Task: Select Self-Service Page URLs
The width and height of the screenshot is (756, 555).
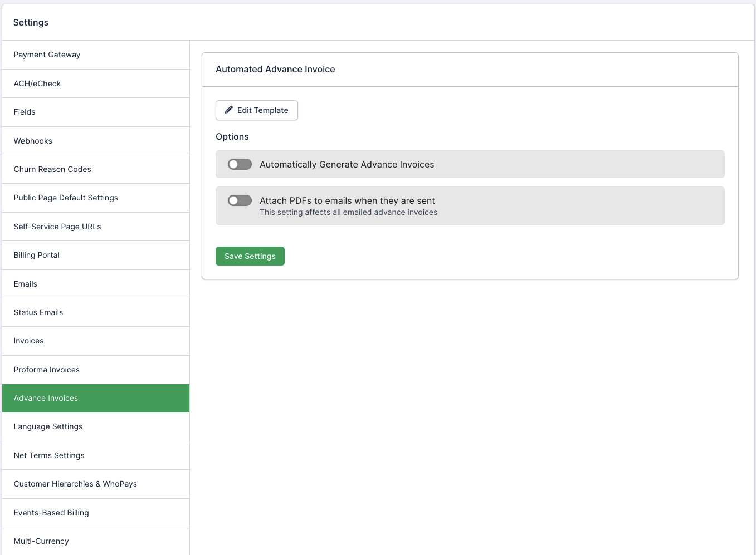Action: 57,227
